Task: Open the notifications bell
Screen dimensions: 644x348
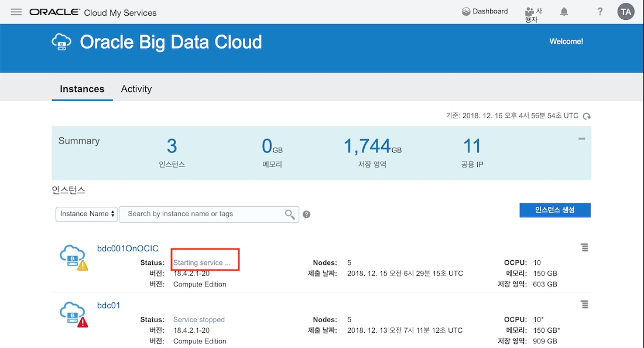Action: (564, 12)
